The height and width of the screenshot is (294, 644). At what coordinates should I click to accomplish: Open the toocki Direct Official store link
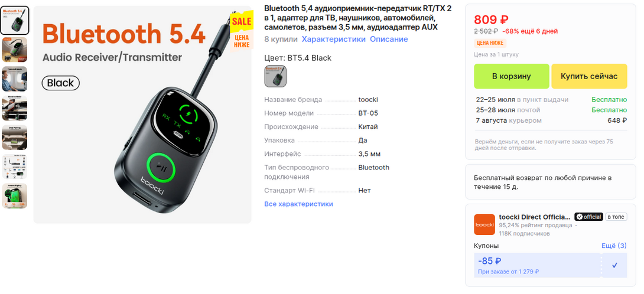coord(535,217)
